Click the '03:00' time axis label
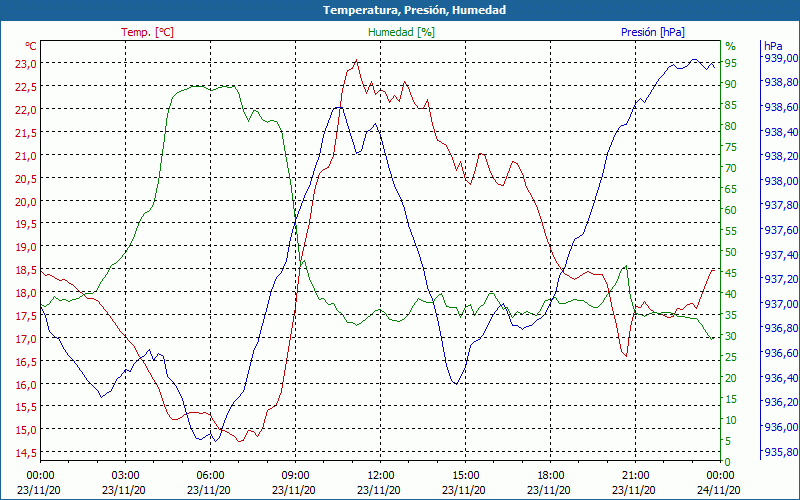800x500 pixels. click(x=125, y=476)
